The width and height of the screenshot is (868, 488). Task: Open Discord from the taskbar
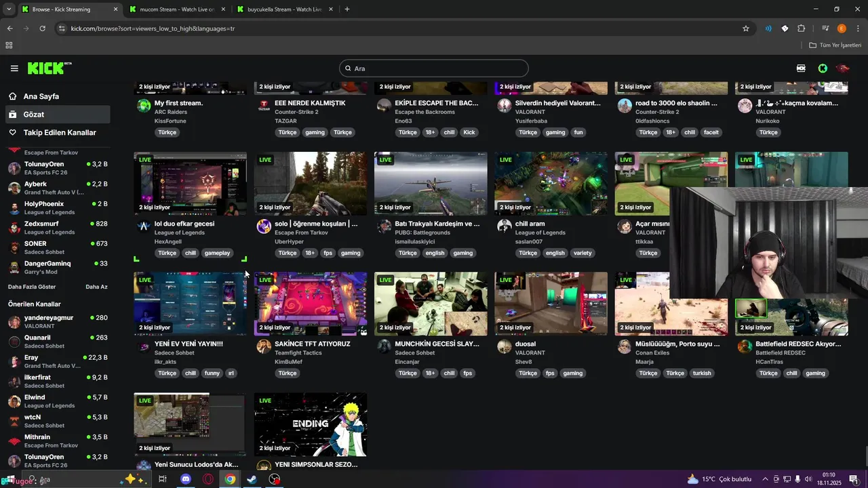(x=186, y=479)
